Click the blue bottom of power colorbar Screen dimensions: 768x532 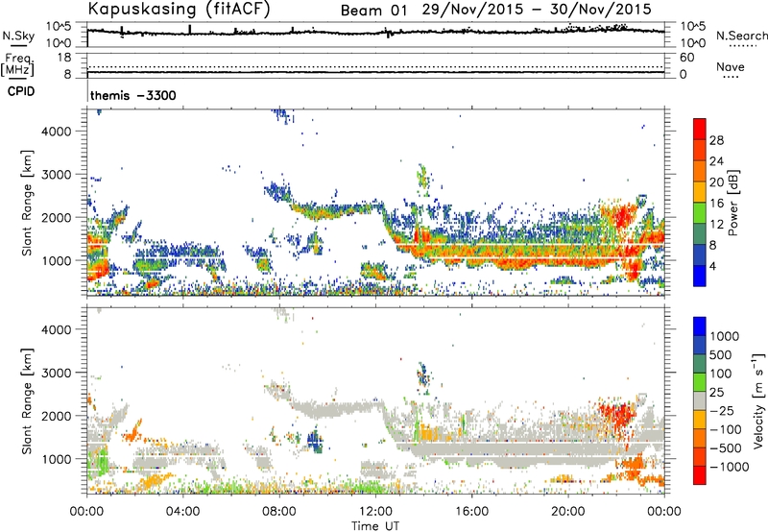700,276
